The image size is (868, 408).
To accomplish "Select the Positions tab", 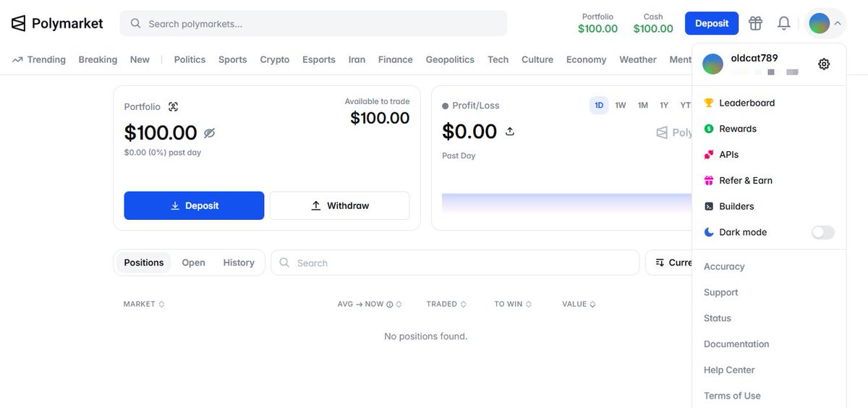I will [144, 263].
